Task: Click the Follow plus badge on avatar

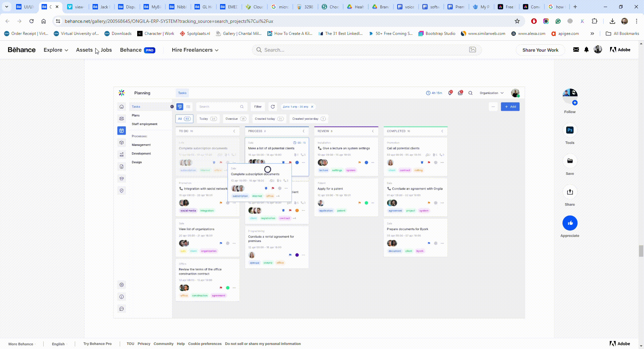Action: click(x=575, y=103)
